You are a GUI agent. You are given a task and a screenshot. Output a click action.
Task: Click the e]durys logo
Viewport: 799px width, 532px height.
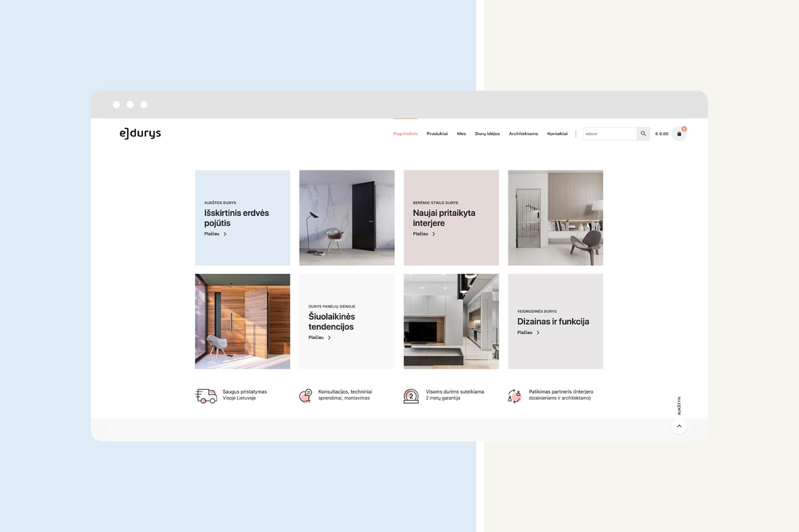pyautogui.click(x=140, y=133)
